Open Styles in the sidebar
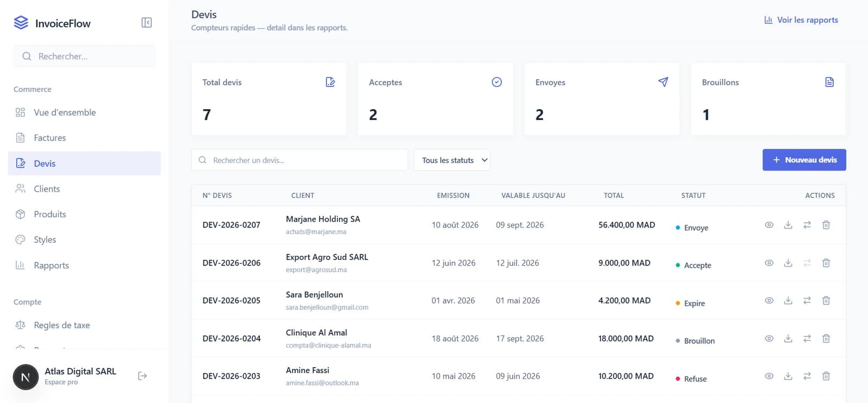The image size is (868, 403). tap(85, 240)
